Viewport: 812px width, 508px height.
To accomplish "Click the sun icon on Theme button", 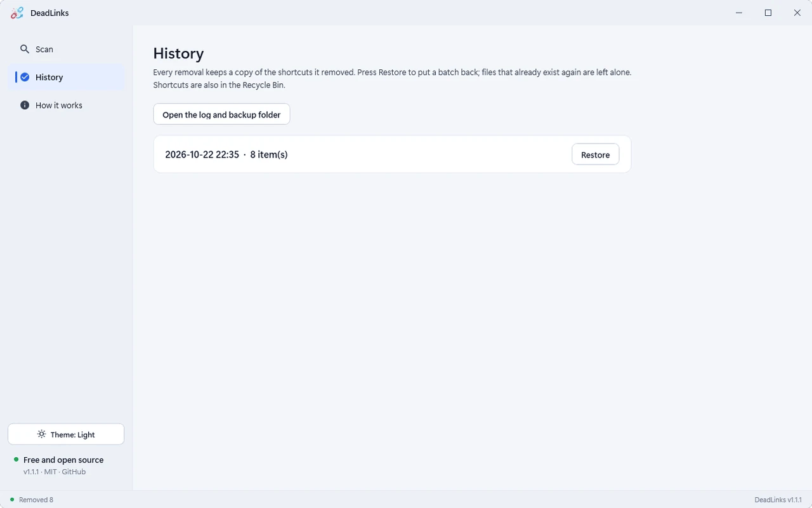I will pyautogui.click(x=41, y=434).
